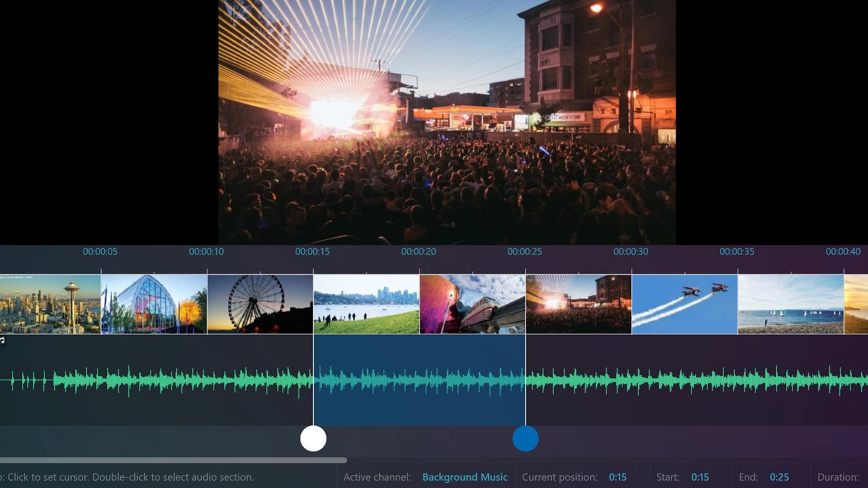Select the monorail train thumbnail
868x488 pixels.
[x=472, y=304]
